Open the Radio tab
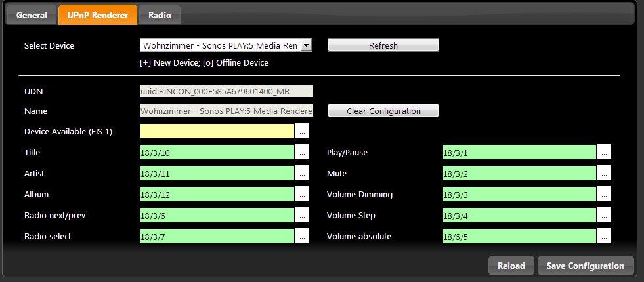Image resolution: width=644 pixels, height=282 pixels. [160, 14]
